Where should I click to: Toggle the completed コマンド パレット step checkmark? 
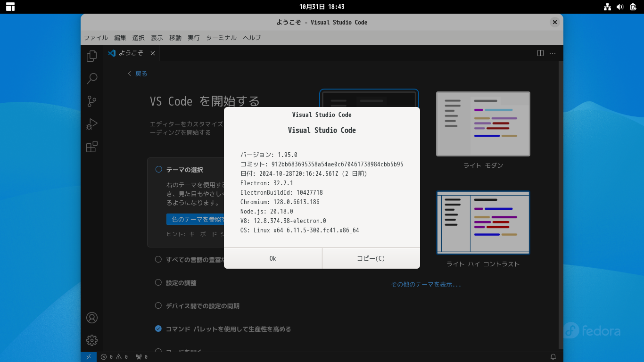(x=158, y=329)
